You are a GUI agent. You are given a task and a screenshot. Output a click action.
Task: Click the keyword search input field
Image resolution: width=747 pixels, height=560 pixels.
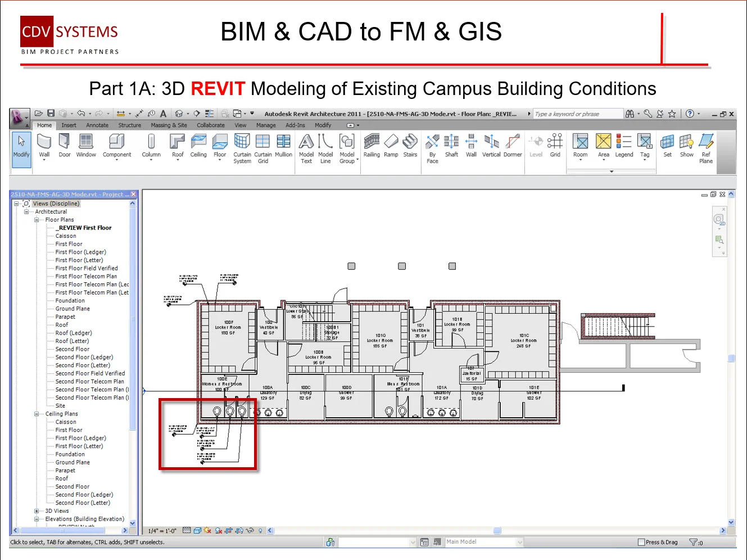click(x=578, y=114)
